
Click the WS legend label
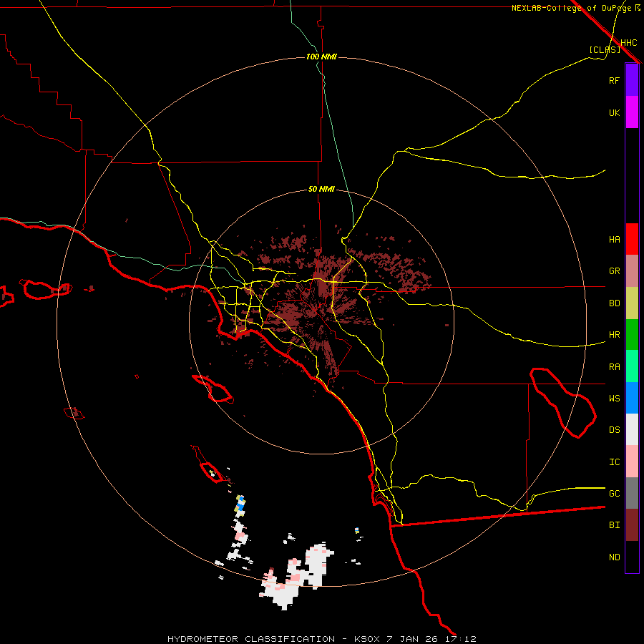(x=614, y=399)
